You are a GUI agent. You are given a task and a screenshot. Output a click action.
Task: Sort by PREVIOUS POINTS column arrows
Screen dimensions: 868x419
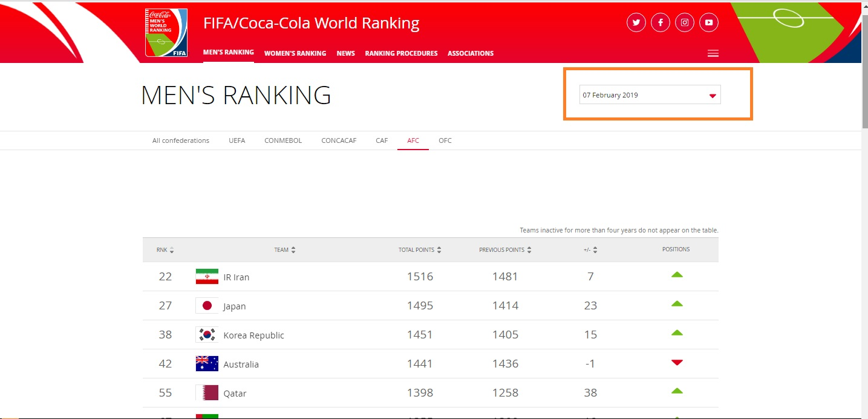coord(529,249)
